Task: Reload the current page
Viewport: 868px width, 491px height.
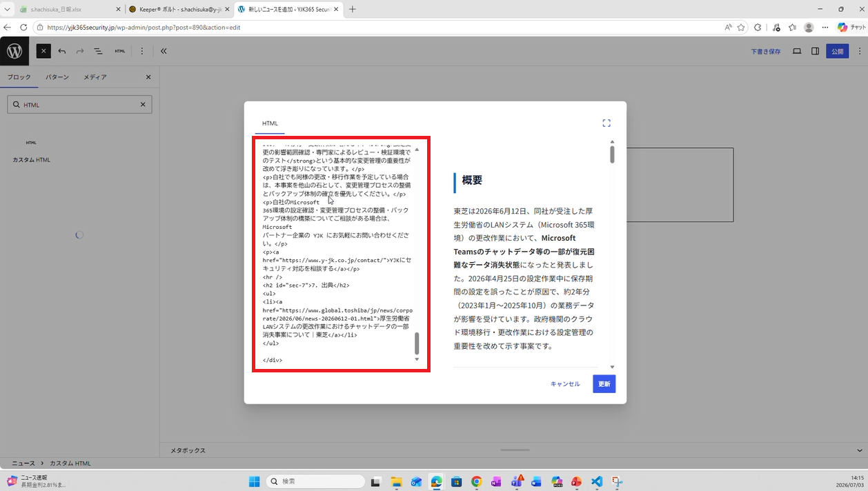Action: pyautogui.click(x=23, y=28)
